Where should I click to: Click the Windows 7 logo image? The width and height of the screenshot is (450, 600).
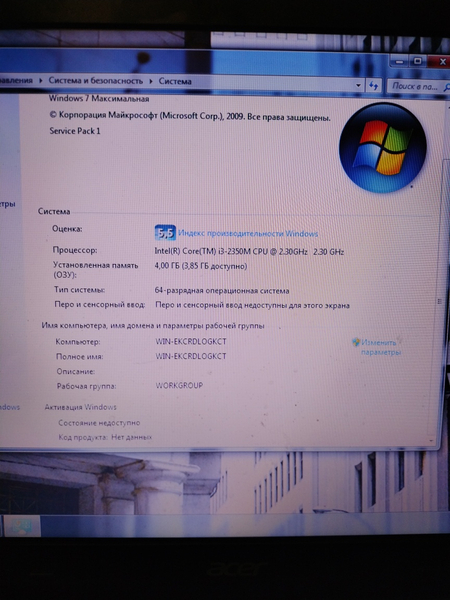(382, 148)
